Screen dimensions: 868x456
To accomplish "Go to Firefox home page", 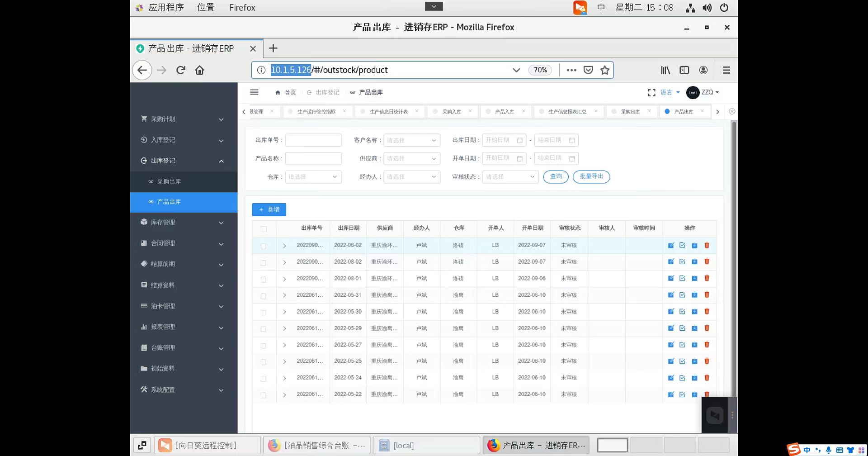I will click(x=200, y=70).
